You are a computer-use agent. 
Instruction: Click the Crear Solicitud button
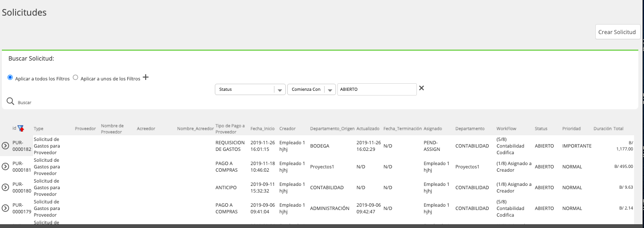618,32
